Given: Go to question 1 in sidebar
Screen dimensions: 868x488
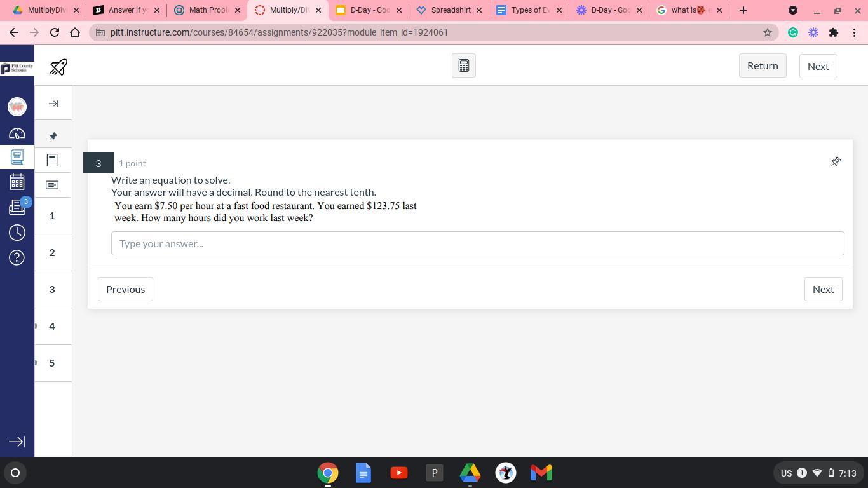Looking at the screenshot, I should coord(52,216).
